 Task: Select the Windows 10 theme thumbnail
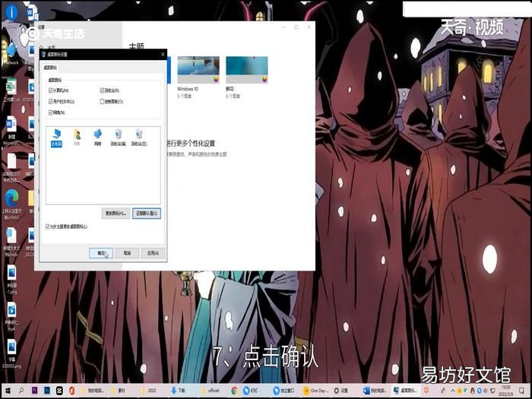tap(198, 70)
